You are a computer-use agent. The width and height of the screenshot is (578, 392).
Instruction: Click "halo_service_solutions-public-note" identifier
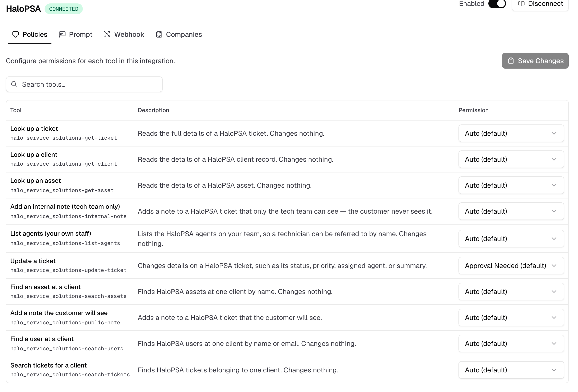pyautogui.click(x=65, y=323)
